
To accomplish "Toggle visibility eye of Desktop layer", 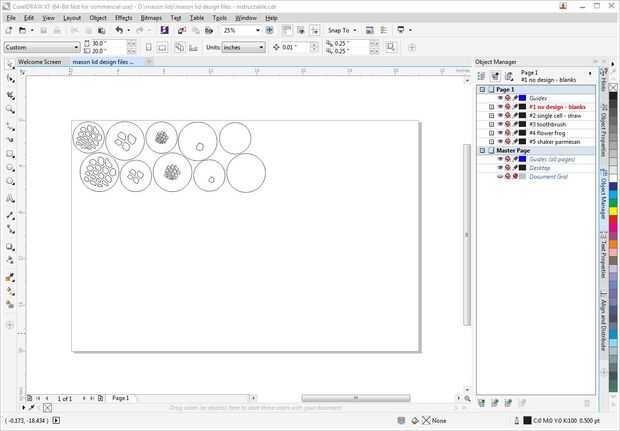I will click(500, 168).
